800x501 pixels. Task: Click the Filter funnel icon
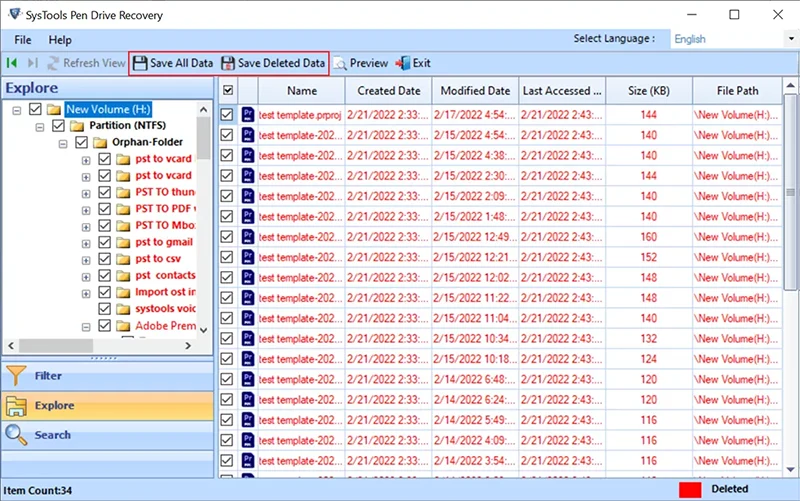tap(16, 376)
